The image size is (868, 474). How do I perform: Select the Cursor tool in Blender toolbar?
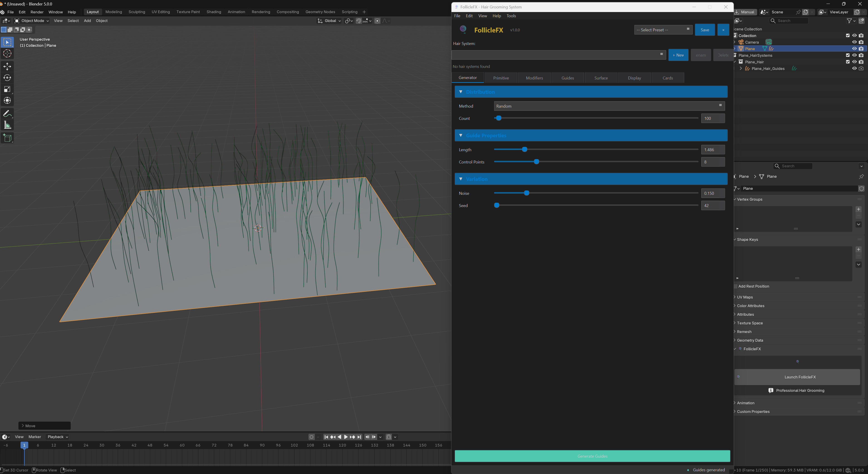[x=7, y=54]
